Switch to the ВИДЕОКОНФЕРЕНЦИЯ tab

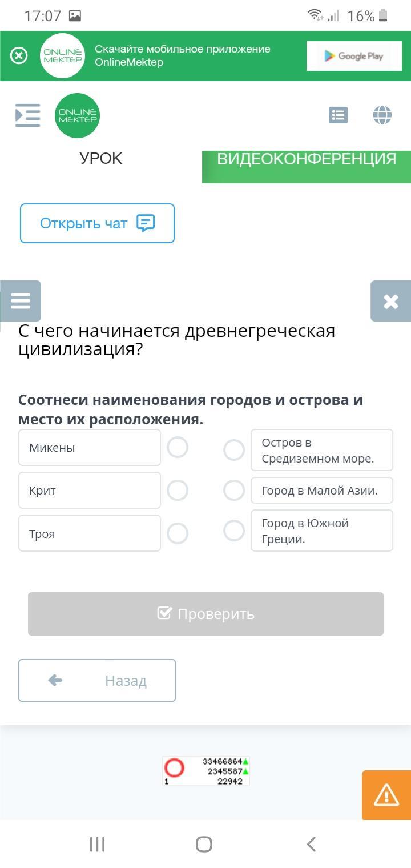click(307, 160)
